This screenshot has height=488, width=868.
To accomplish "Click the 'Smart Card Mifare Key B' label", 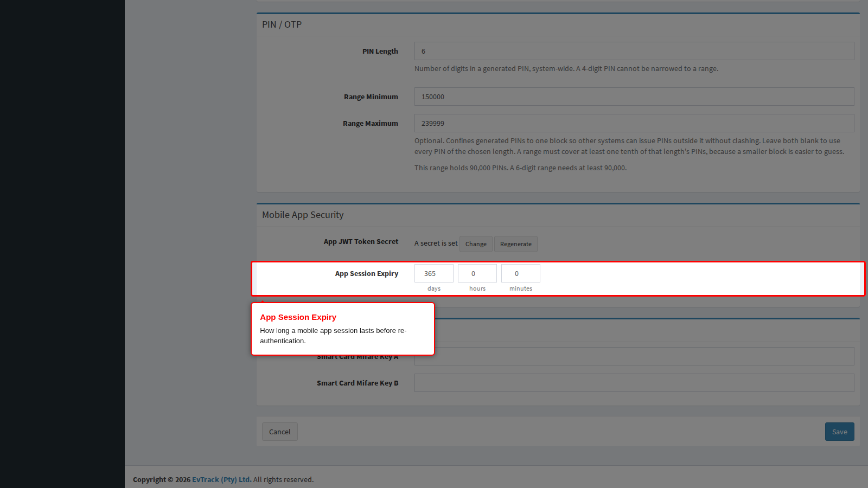I will click(358, 383).
